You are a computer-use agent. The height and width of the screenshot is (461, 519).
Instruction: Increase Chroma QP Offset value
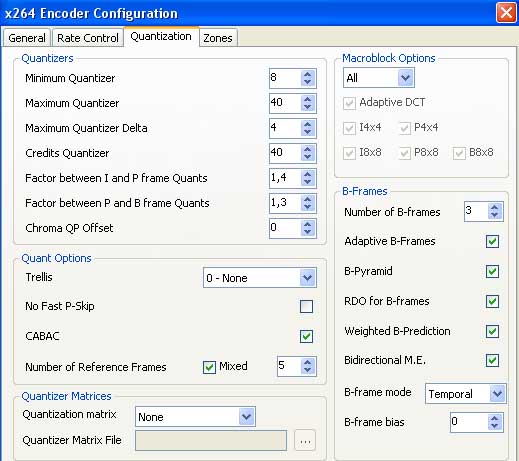307,224
